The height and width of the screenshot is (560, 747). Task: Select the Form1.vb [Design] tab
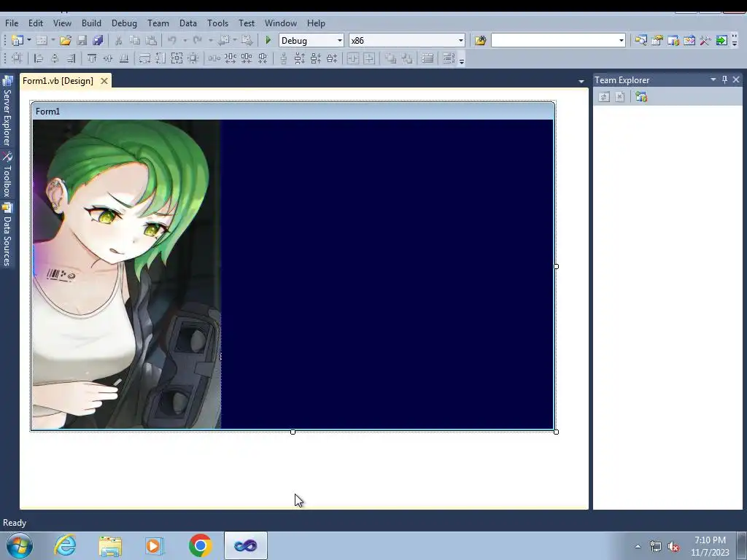click(58, 80)
